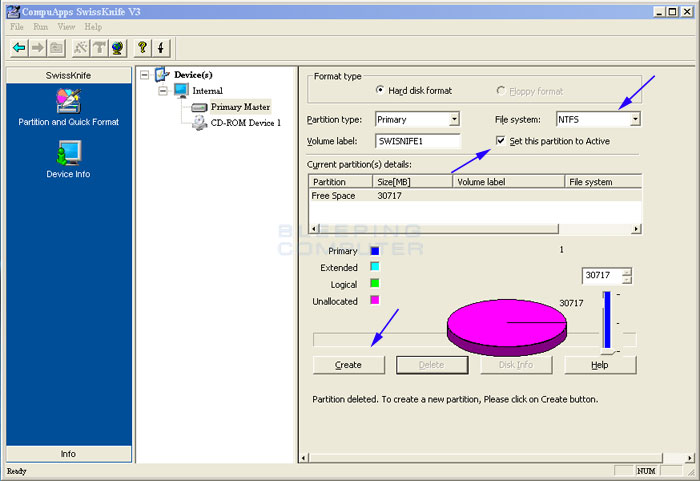The image size is (700, 481).
Task: Click the File system column header
Action: click(603, 182)
